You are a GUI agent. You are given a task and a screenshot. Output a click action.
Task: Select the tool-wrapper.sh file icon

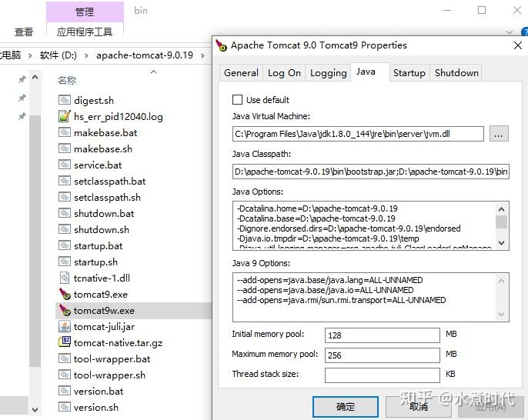65,375
